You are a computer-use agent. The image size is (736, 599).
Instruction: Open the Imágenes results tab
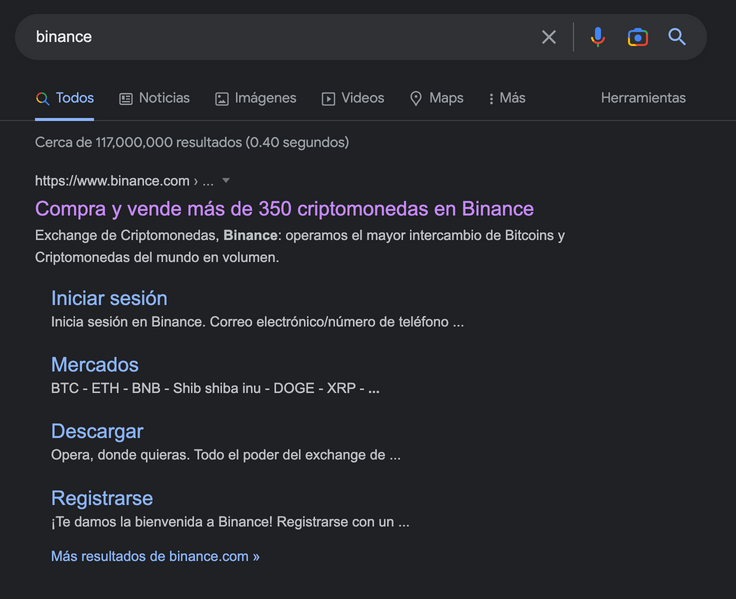(265, 98)
